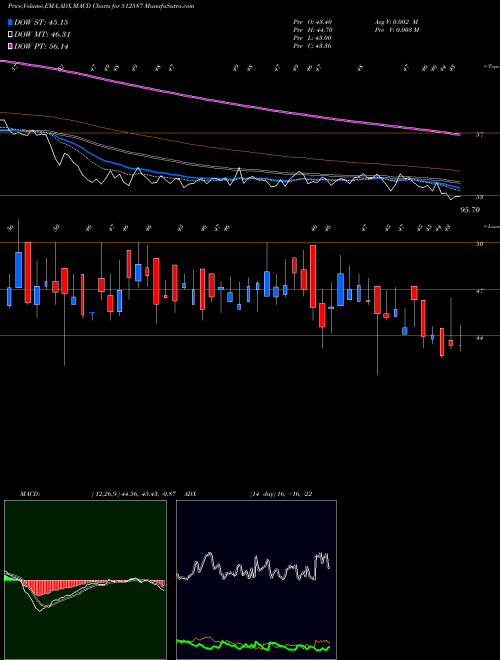Click the 'Avg V: 0.002 M' value

click(x=396, y=22)
